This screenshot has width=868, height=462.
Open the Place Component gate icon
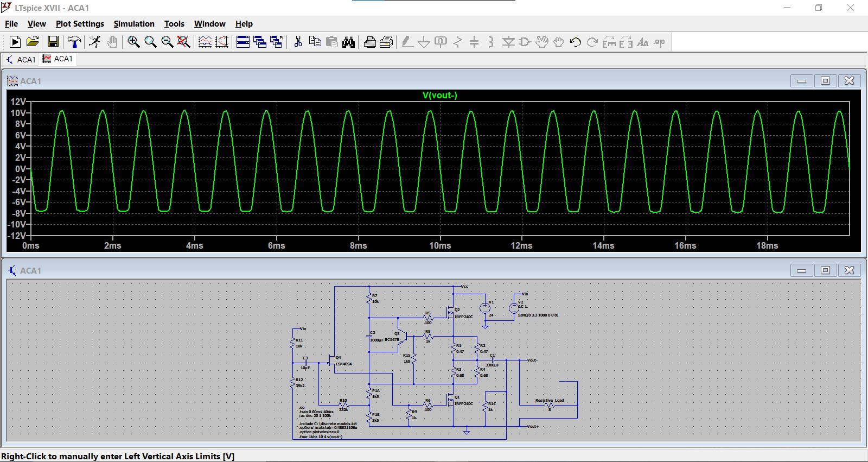point(525,42)
